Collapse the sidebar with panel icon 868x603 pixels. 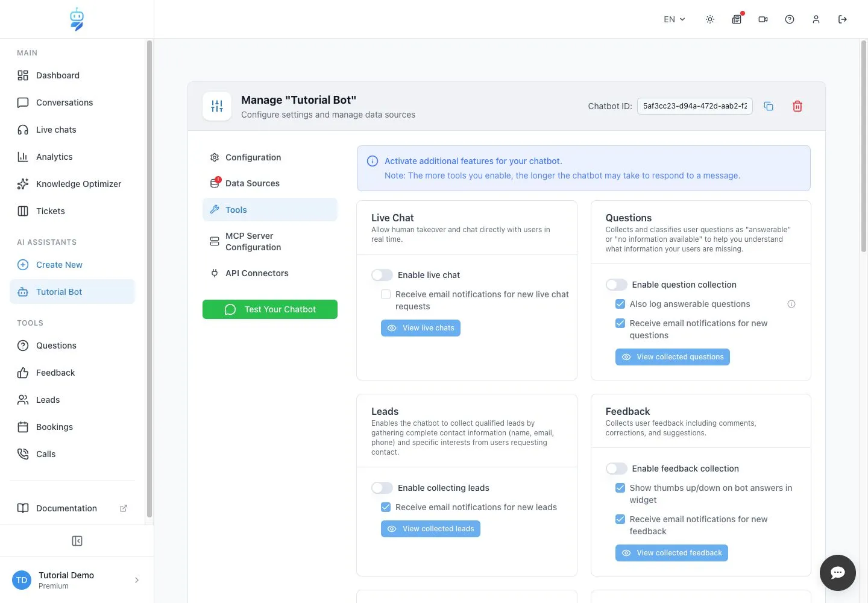77,541
